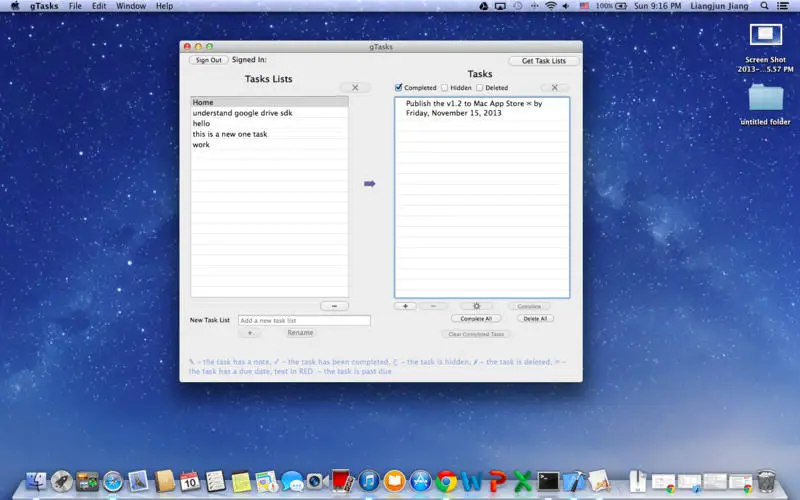Open the File menu

75,6
